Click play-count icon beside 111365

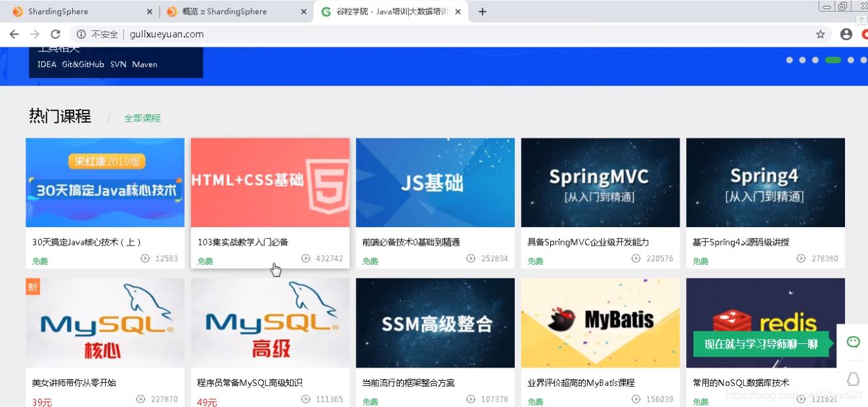(x=305, y=399)
